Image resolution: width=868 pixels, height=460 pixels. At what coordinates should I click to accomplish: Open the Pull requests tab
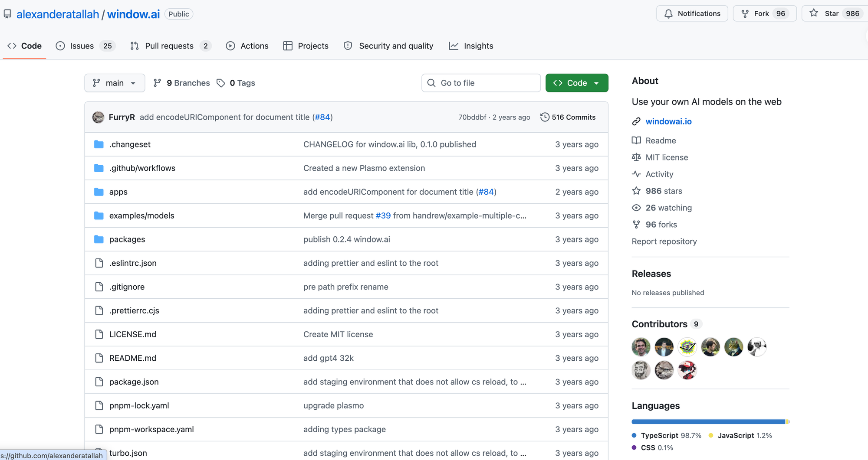point(171,46)
